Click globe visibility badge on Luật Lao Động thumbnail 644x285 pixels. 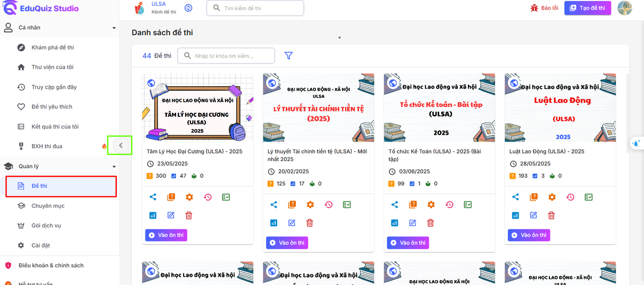pos(514,83)
